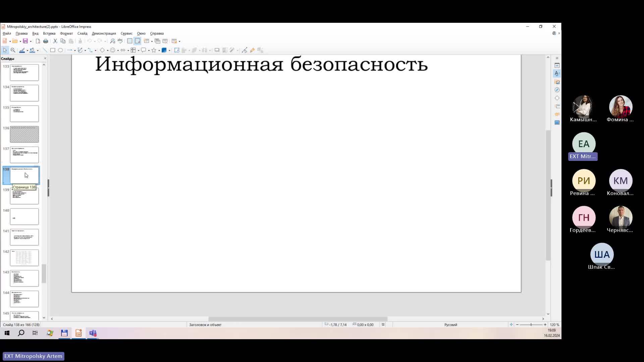Activate the Select arrow tool

click(5, 50)
